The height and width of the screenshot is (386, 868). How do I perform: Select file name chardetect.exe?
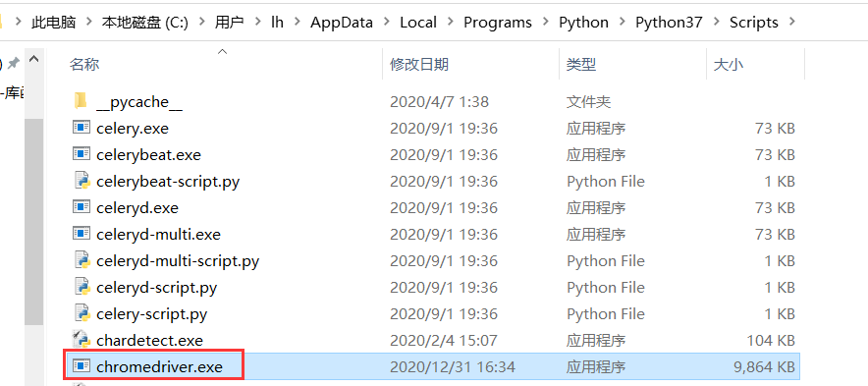(x=149, y=340)
